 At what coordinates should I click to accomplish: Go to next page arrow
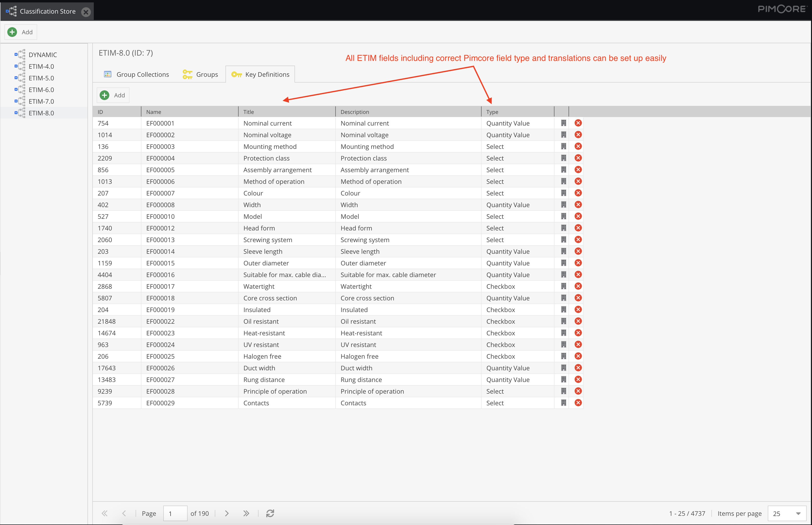point(227,513)
